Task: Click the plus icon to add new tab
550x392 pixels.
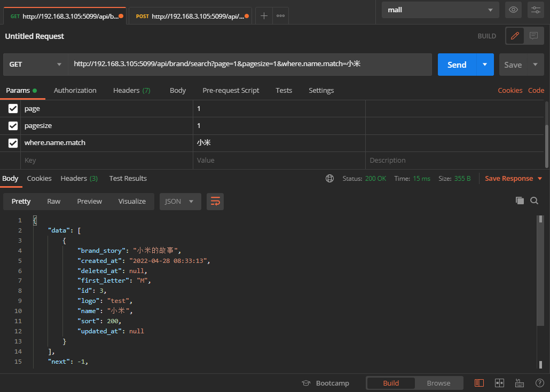Action: [264, 16]
